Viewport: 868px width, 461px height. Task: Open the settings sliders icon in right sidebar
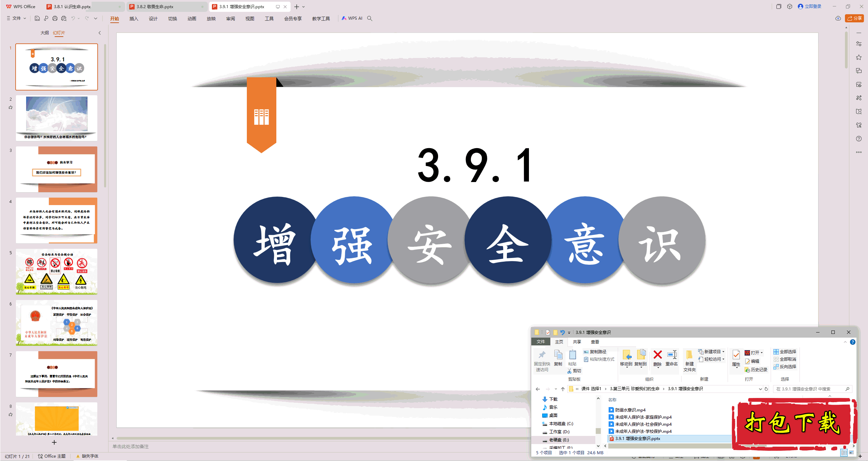click(x=859, y=44)
